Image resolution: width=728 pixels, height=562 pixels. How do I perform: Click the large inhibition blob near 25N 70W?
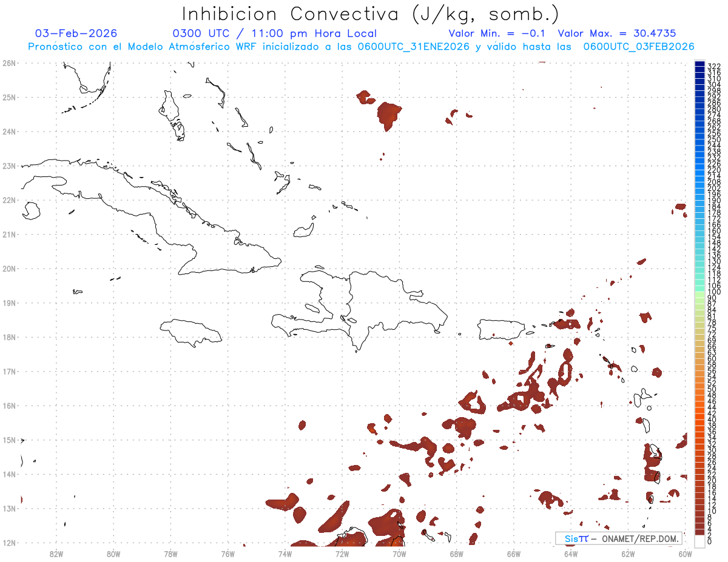(x=389, y=116)
